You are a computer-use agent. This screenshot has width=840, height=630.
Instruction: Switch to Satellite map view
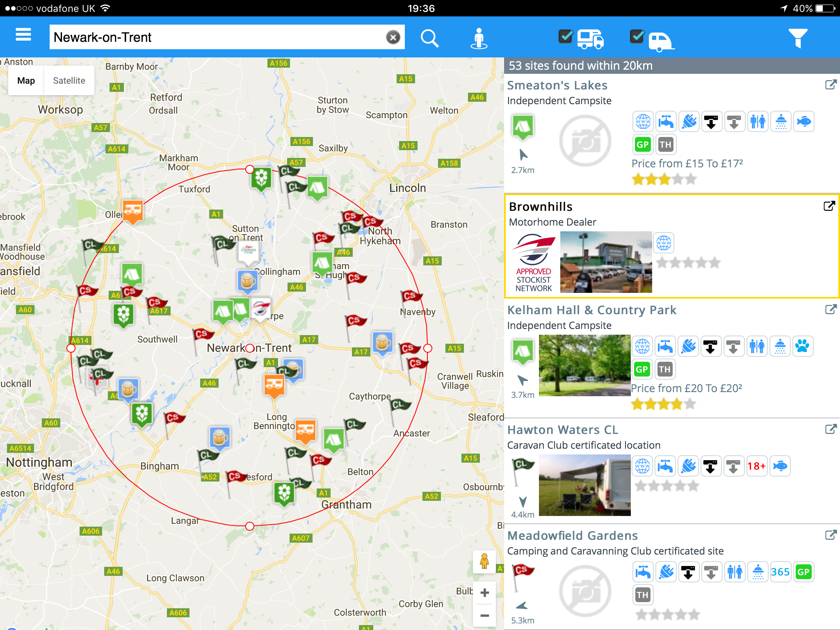[x=69, y=81]
